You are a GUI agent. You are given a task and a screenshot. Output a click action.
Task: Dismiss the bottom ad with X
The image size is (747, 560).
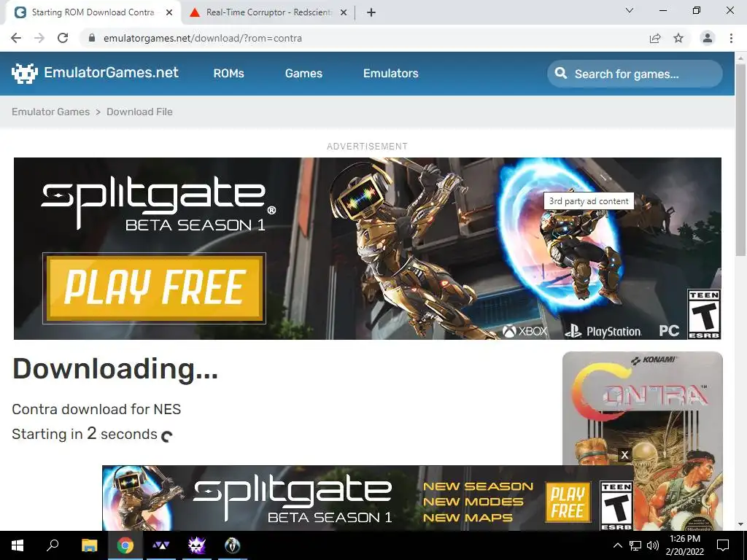[624, 455]
